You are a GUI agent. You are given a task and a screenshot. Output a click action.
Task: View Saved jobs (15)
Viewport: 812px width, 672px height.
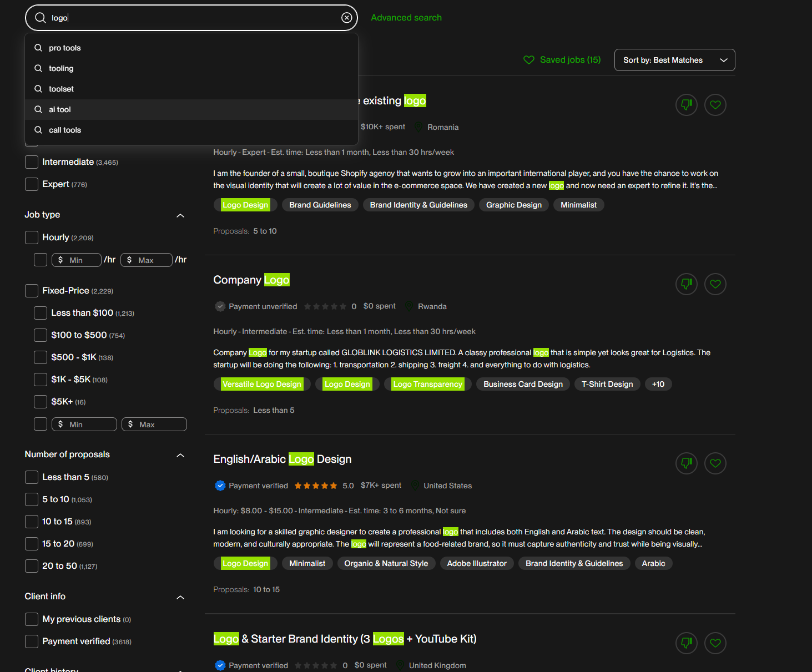(562, 60)
